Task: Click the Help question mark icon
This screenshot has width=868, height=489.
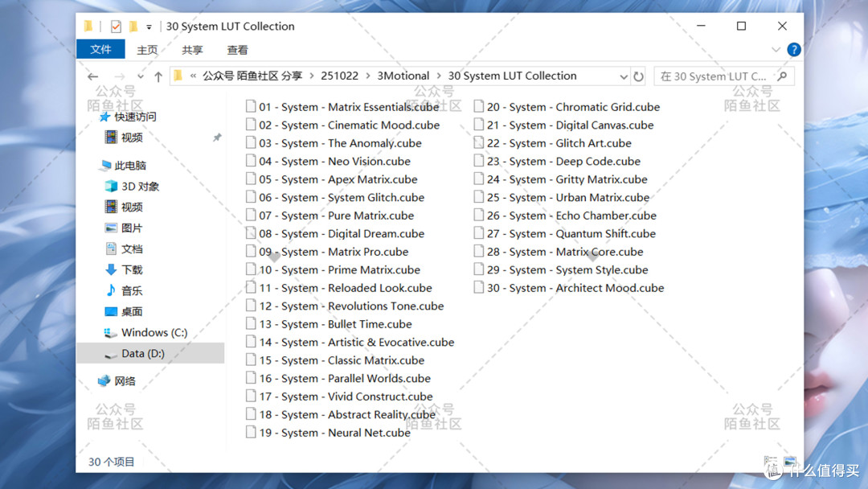Action: pos(794,50)
